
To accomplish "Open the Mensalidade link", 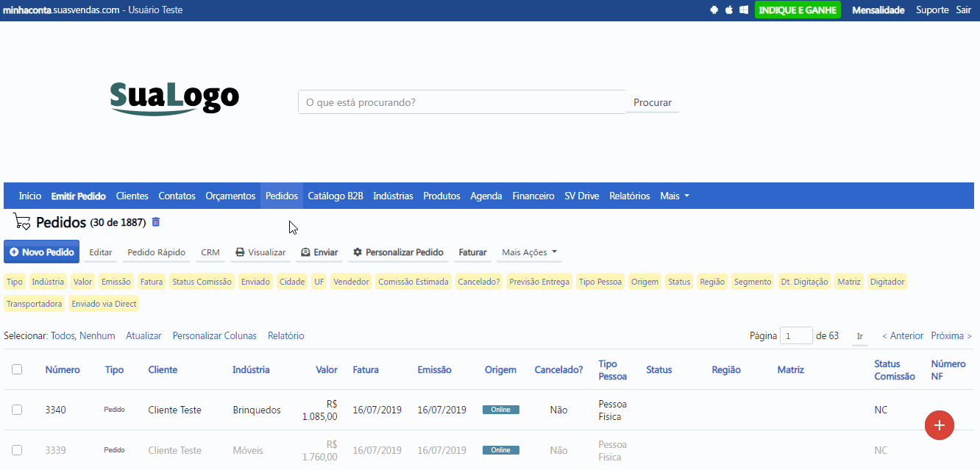I will pyautogui.click(x=878, y=10).
